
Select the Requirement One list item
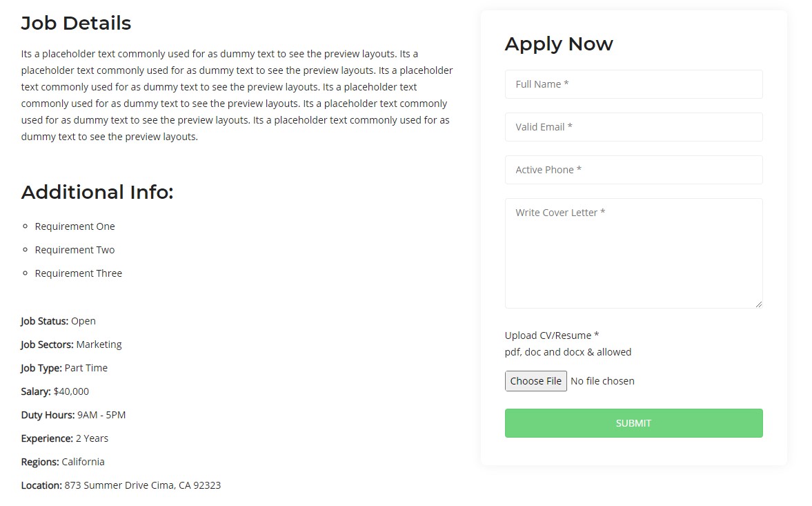75,226
